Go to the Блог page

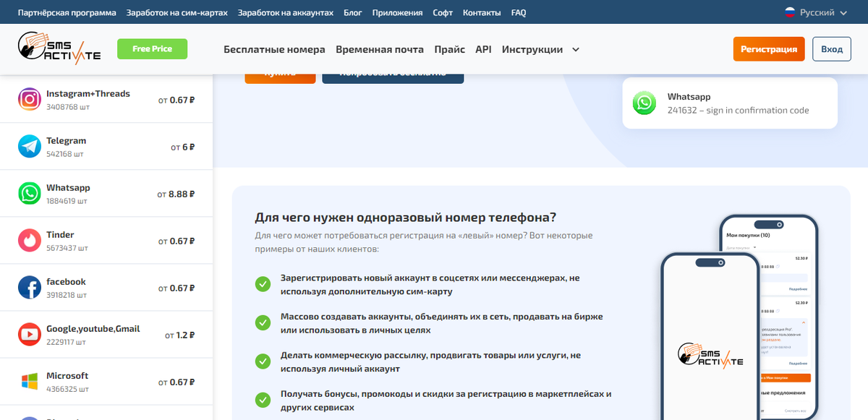click(353, 13)
